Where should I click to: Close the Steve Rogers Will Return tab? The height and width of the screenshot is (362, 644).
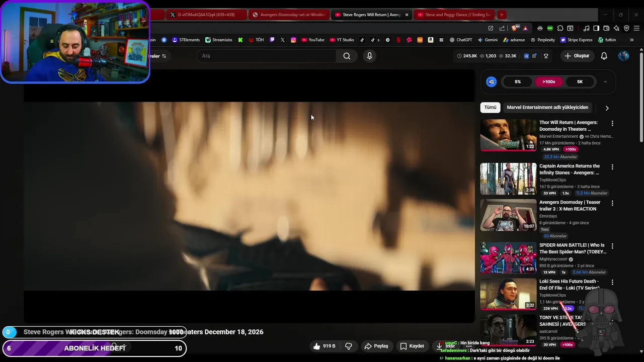click(407, 15)
